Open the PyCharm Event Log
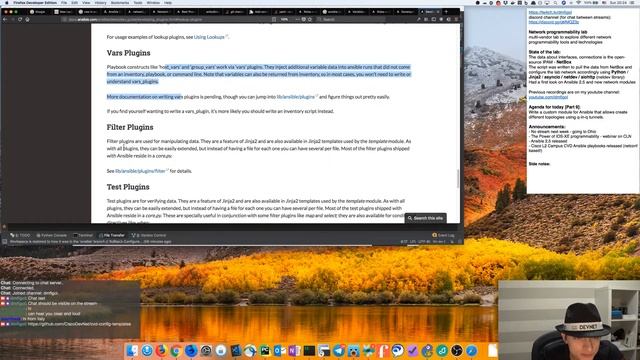 [x=443, y=235]
